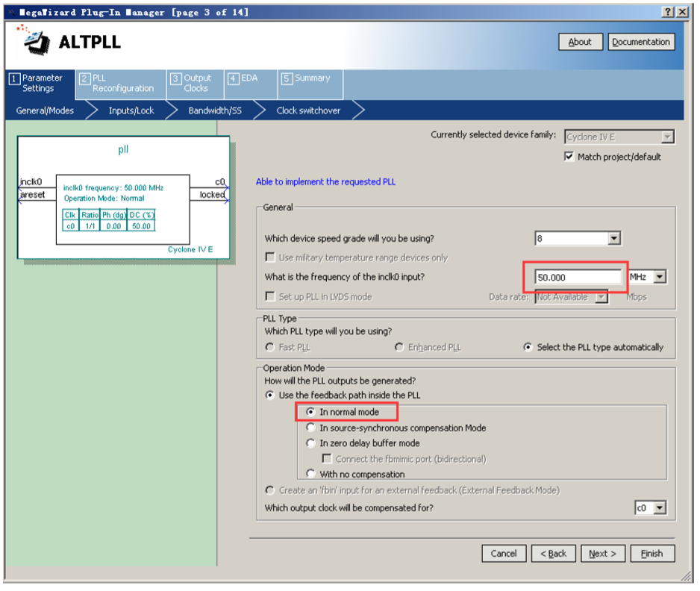700x591 pixels.
Task: Click the inclk0 frequency input field
Action: click(578, 277)
